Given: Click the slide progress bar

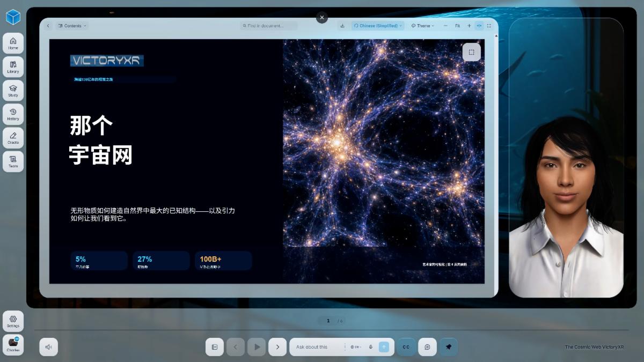Looking at the screenshot, I should click(x=332, y=330).
